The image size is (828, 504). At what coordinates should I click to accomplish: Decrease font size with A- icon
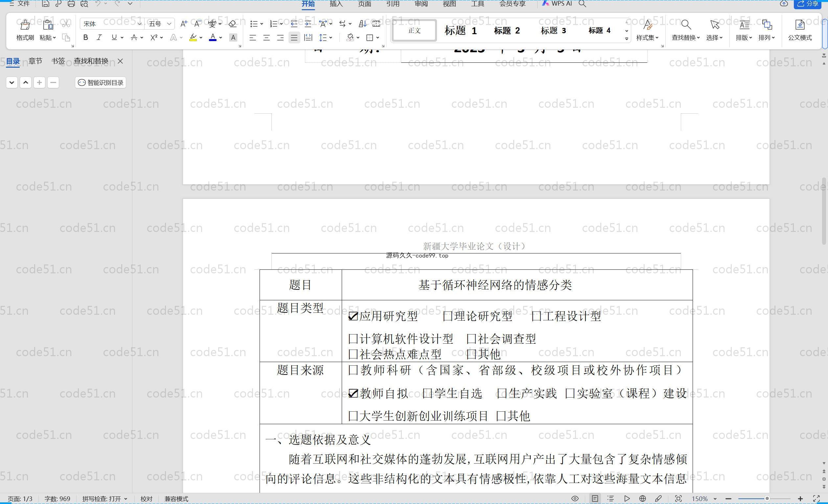pyautogui.click(x=197, y=24)
